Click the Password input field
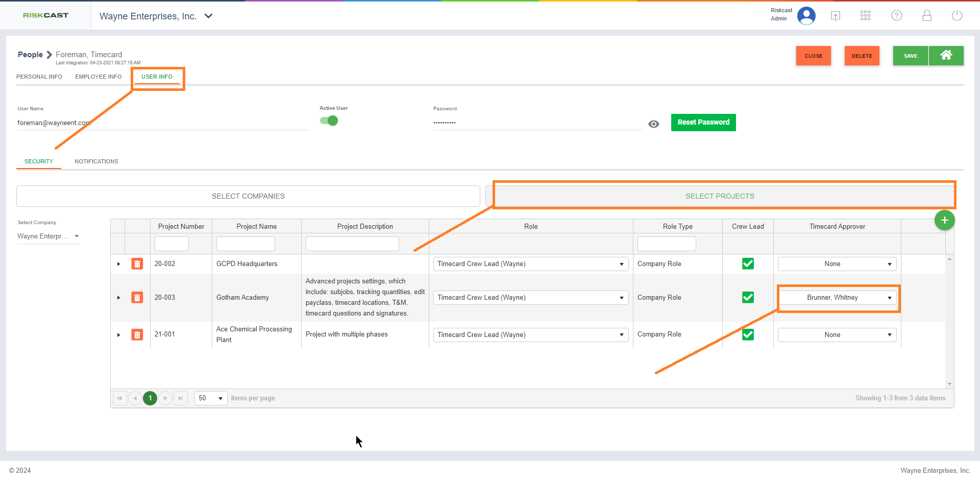Screen dimensions: 980x481 537,123
